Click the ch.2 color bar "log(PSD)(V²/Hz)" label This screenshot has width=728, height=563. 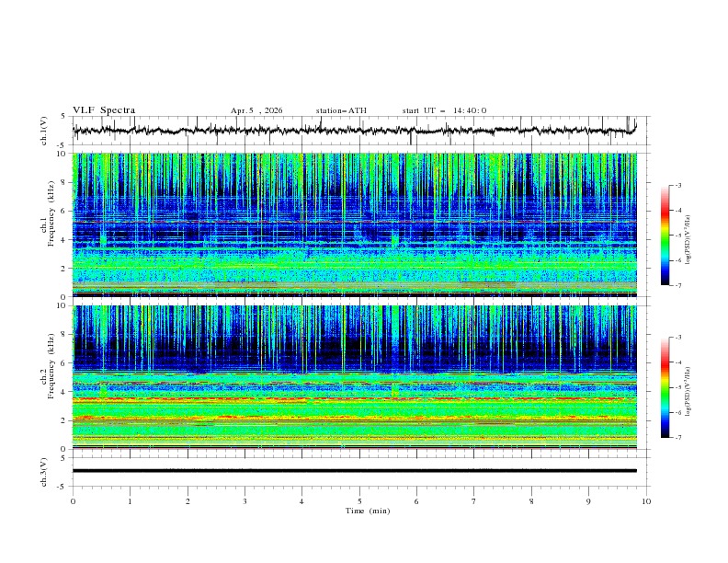[x=688, y=392]
